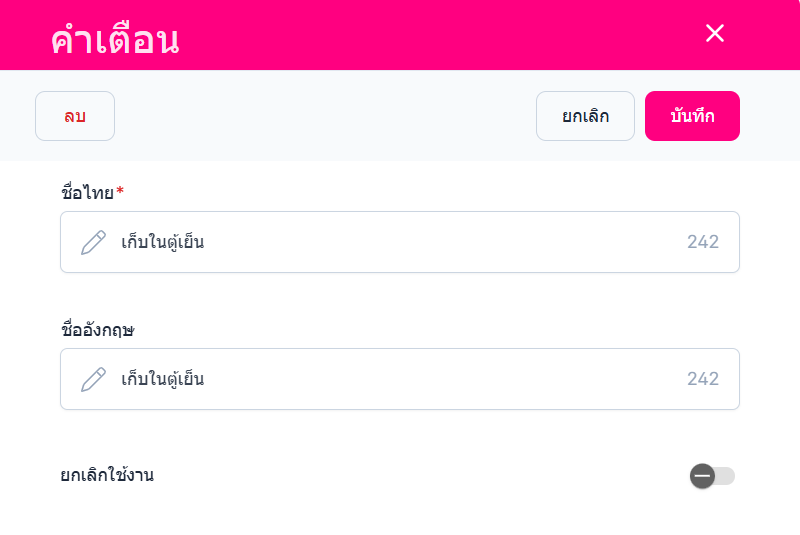This screenshot has height=535, width=800.
Task: Focus the ชื่ออังกฤษ text input
Action: [400, 379]
